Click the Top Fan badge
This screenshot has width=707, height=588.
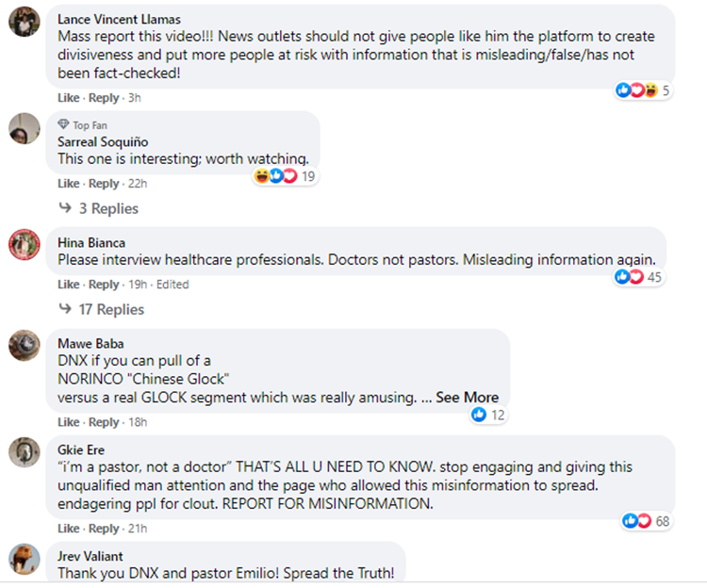tap(84, 125)
